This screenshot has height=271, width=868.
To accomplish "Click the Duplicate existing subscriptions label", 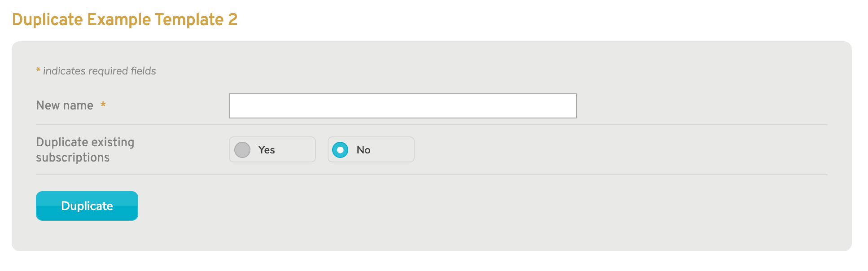I will click(x=85, y=149).
